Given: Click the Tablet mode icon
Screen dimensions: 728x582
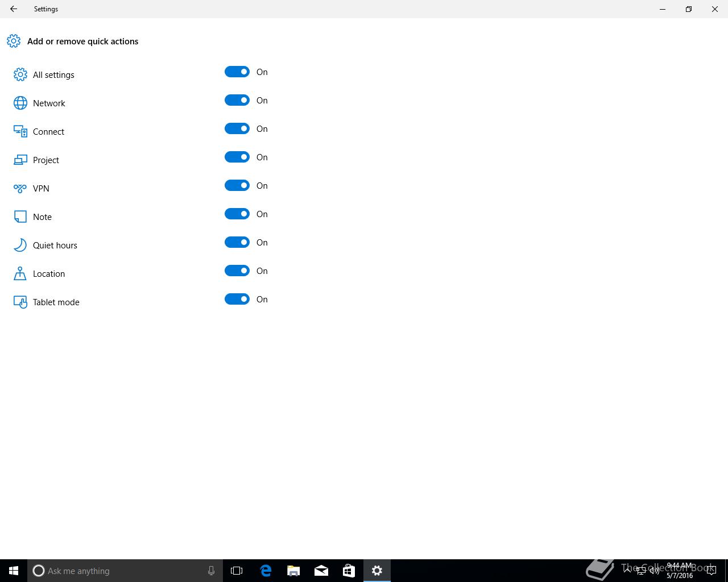Looking at the screenshot, I should pos(20,302).
